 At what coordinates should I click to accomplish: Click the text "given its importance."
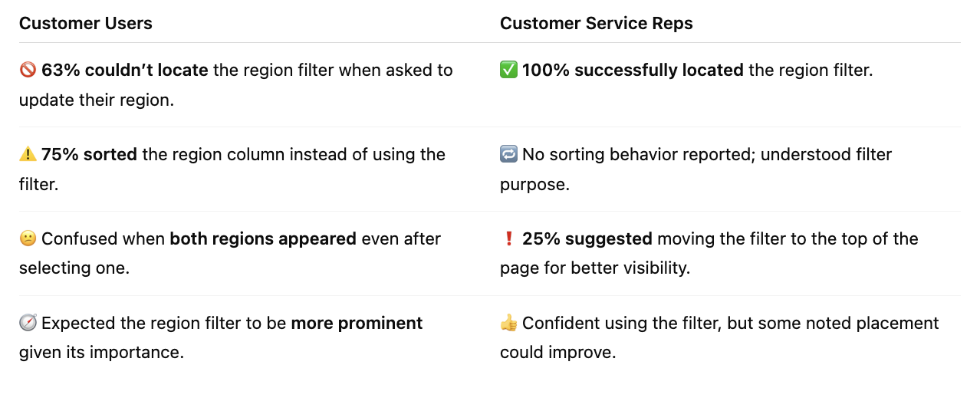pos(101,353)
